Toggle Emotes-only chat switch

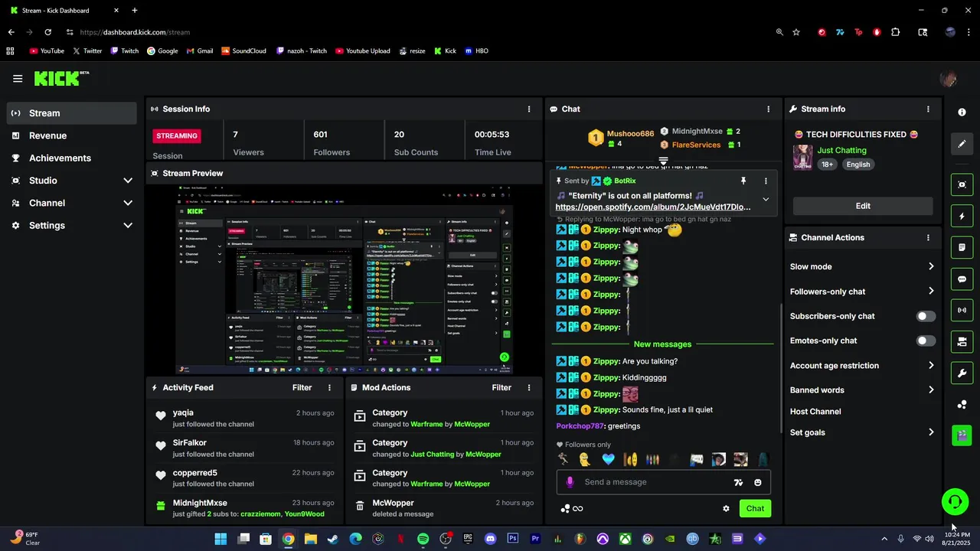[x=926, y=341]
